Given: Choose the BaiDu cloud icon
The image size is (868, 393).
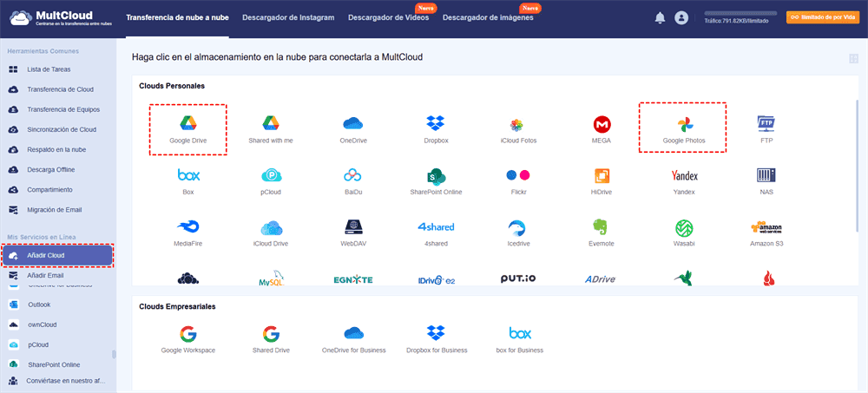Looking at the screenshot, I should pos(352,175).
